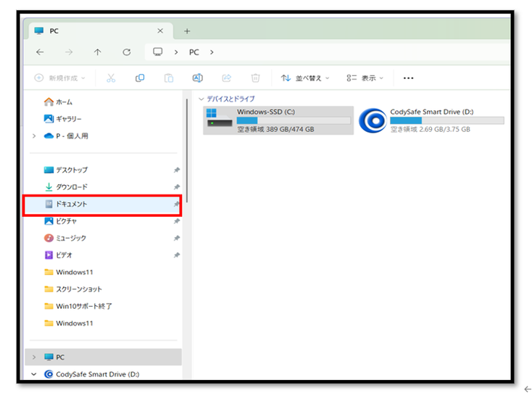
Task: Click the forward navigation arrow
Action: click(69, 52)
